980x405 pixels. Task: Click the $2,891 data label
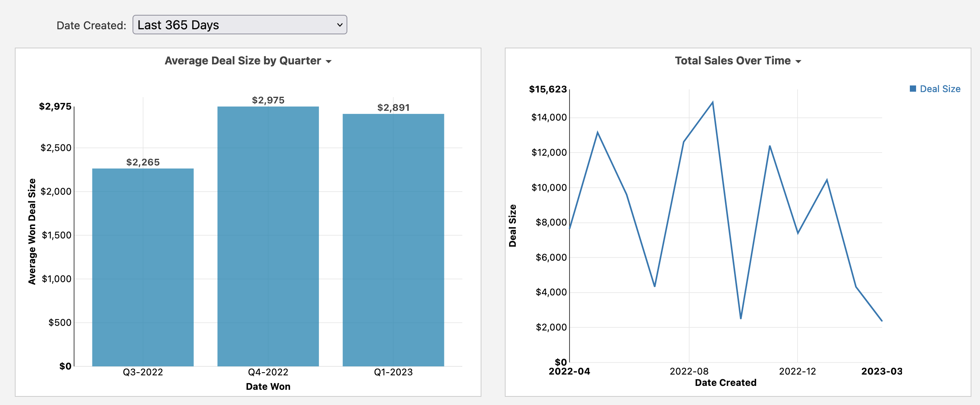(x=394, y=107)
